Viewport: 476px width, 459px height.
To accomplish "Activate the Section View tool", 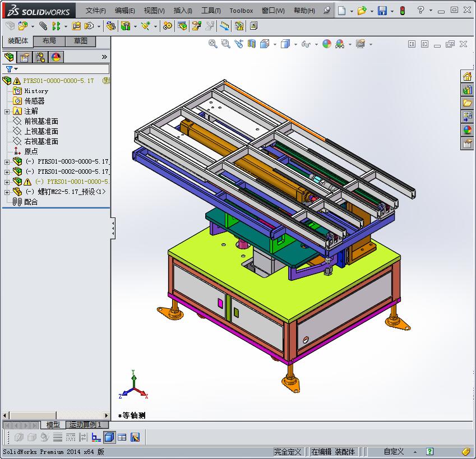I will click(251, 44).
